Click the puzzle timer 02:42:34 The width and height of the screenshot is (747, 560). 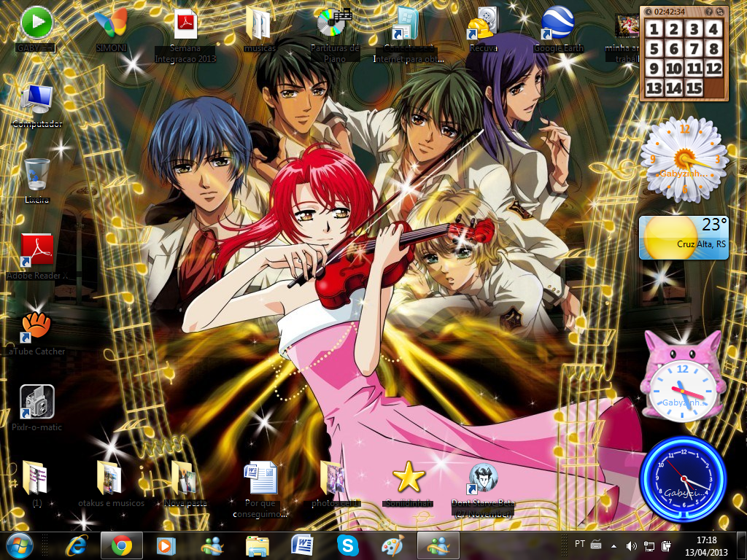pyautogui.click(x=670, y=12)
